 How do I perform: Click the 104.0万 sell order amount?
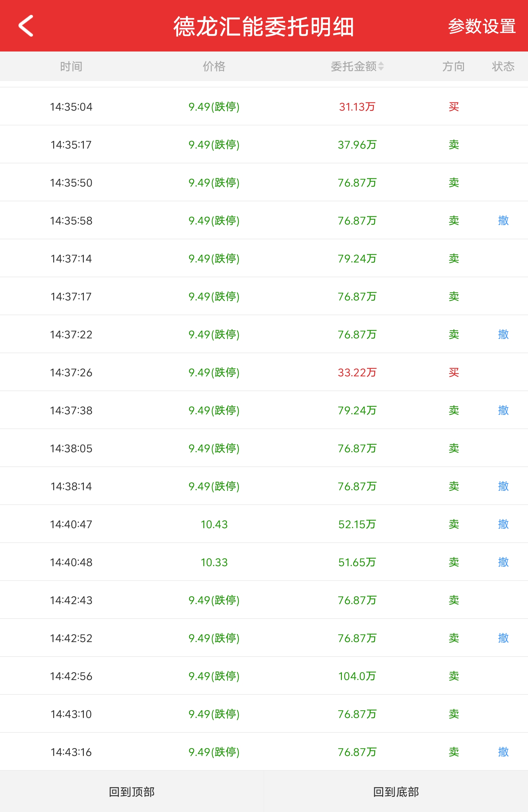pyautogui.click(x=357, y=676)
